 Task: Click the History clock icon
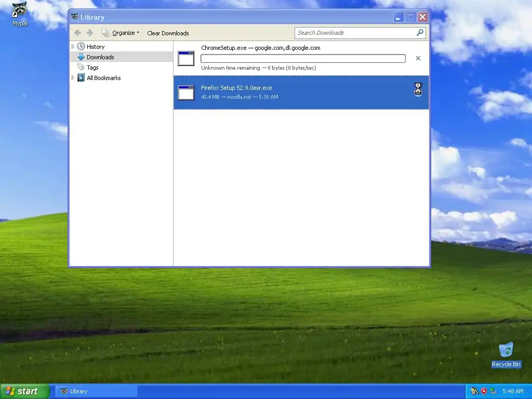coord(81,46)
